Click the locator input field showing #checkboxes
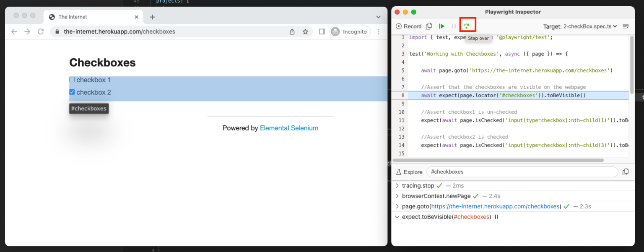Image resolution: width=644 pixels, height=252 pixels. [522, 172]
